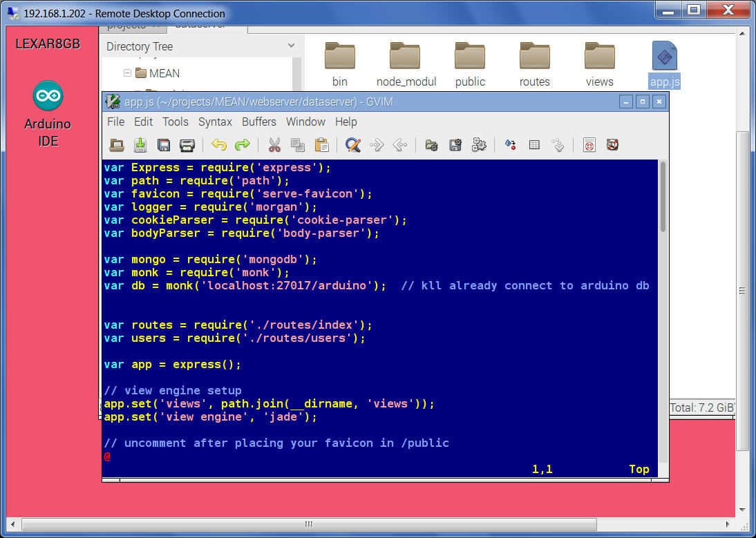756x538 pixels.
Task: Click the lifebuoy Help icon
Action: tap(612, 145)
